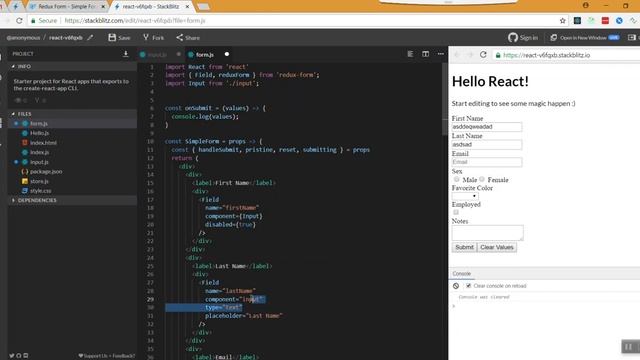640x360 pixels.
Task: Select the react-v6fqxb StackBlitz browser tab
Action: click(152, 7)
